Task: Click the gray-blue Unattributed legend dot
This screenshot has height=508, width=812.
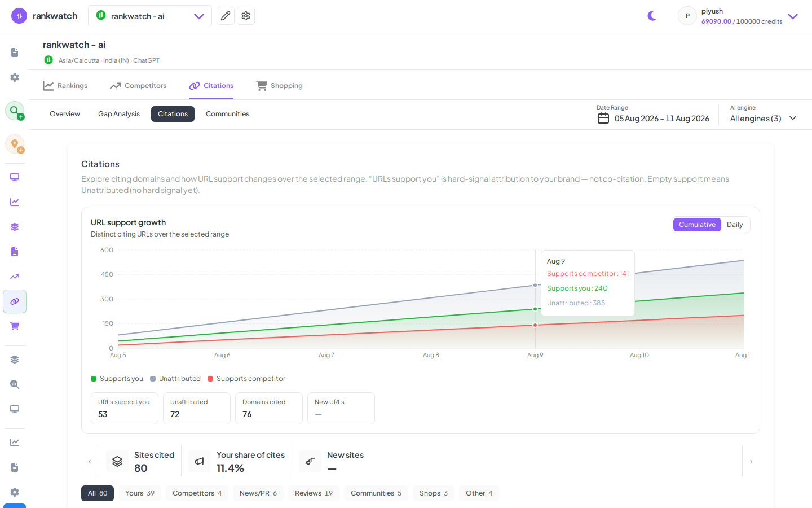Action: point(153,379)
